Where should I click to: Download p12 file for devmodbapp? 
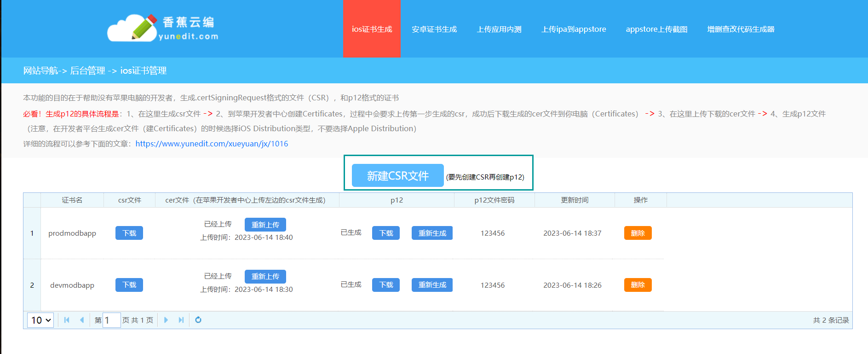point(386,285)
